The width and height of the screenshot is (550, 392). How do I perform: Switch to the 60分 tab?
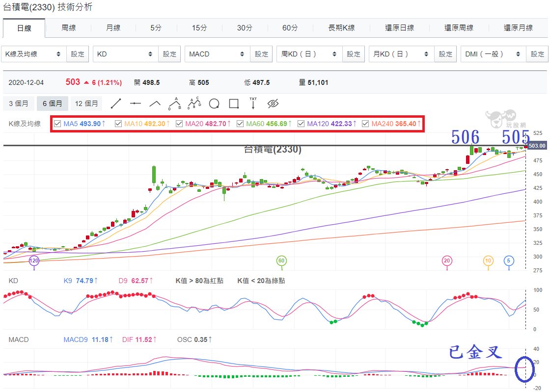290,27
